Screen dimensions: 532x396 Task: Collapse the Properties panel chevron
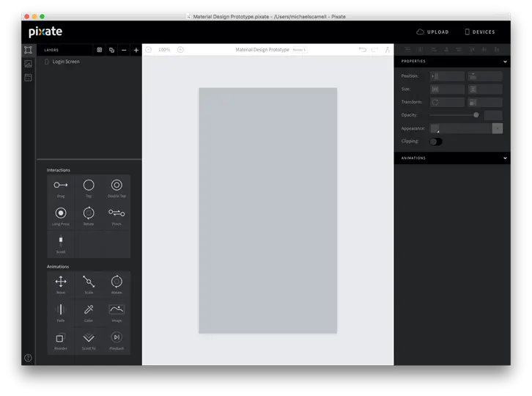click(x=505, y=62)
